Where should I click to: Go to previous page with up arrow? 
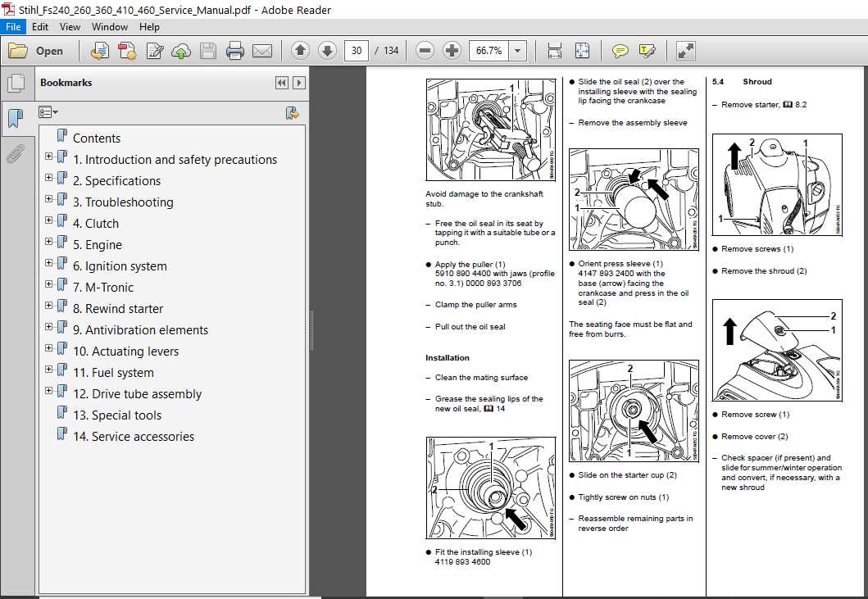click(x=301, y=51)
